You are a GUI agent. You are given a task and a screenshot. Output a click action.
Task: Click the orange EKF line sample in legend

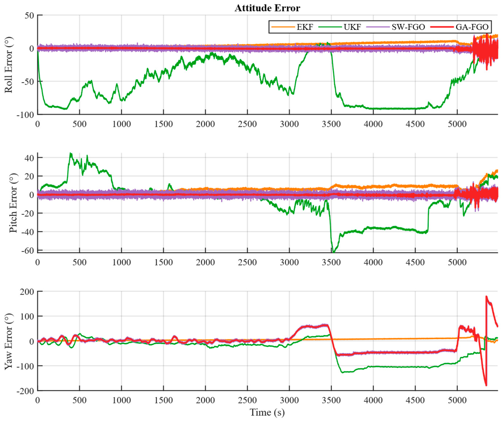[x=283, y=27]
